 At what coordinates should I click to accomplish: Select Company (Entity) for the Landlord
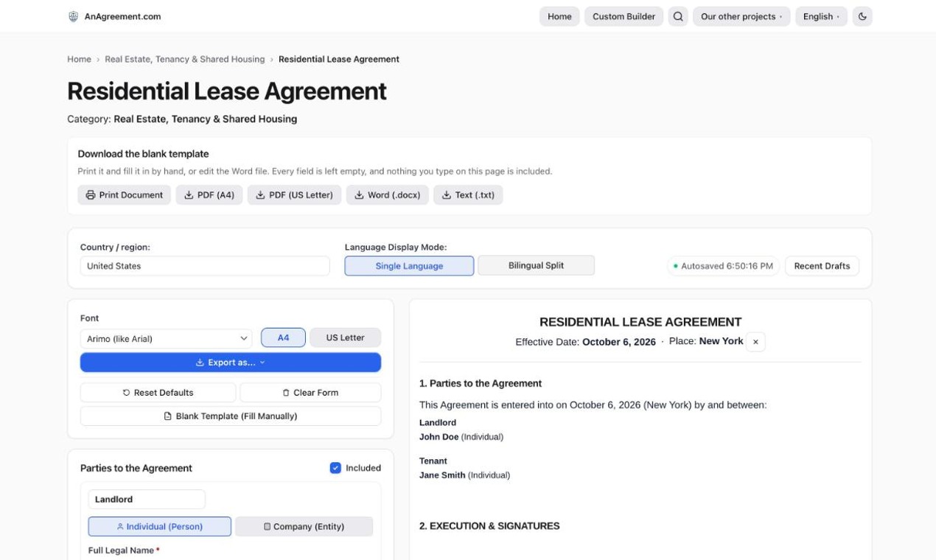tap(304, 527)
